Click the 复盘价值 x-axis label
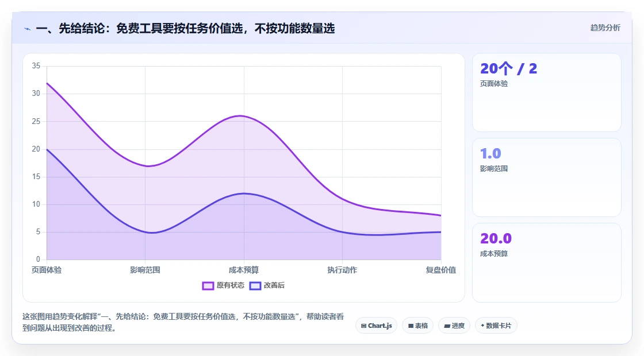The height and width of the screenshot is (356, 644). click(440, 270)
